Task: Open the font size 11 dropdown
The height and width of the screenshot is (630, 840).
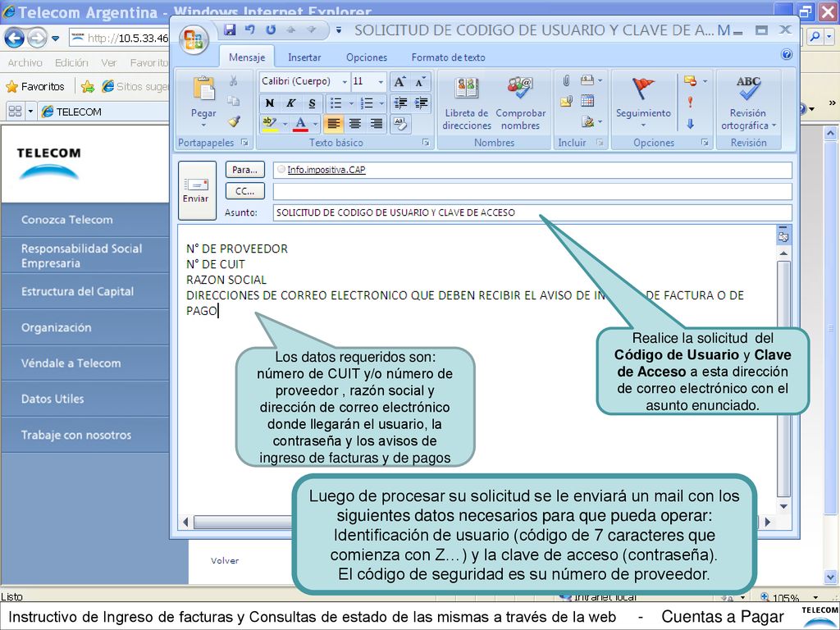Action: click(381, 81)
